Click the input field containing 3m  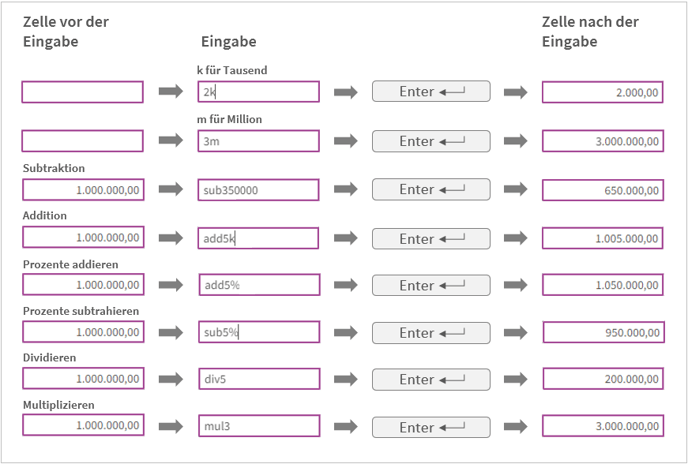tap(258, 141)
